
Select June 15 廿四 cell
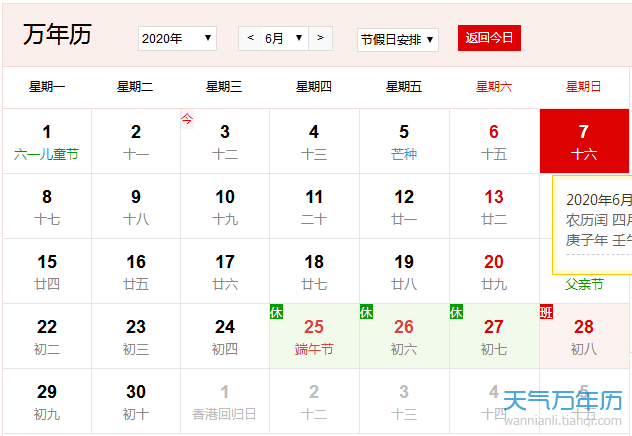47,271
